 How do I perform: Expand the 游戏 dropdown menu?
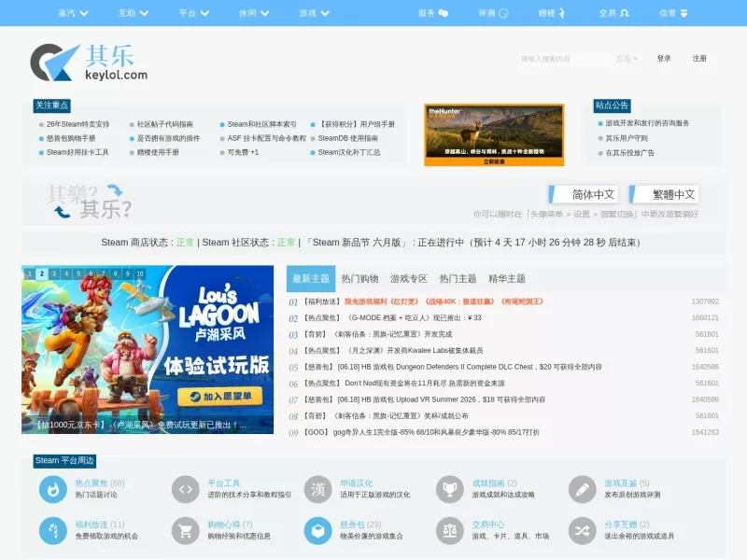pyautogui.click(x=315, y=13)
